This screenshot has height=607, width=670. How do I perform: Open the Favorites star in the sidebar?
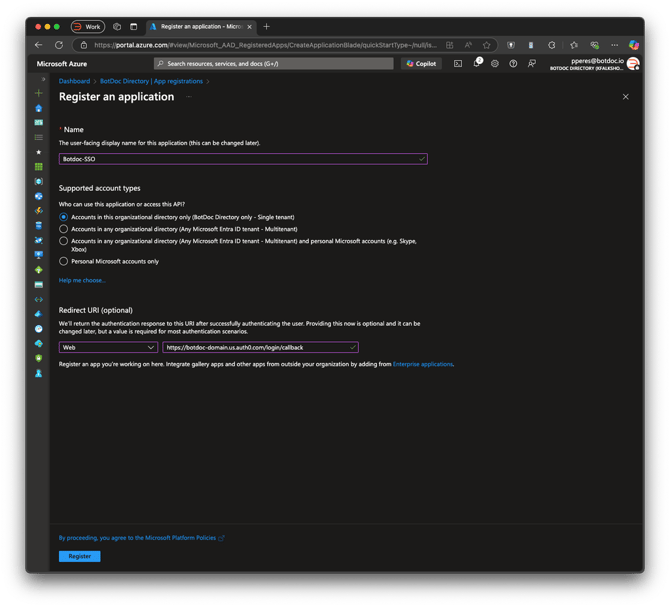(38, 152)
